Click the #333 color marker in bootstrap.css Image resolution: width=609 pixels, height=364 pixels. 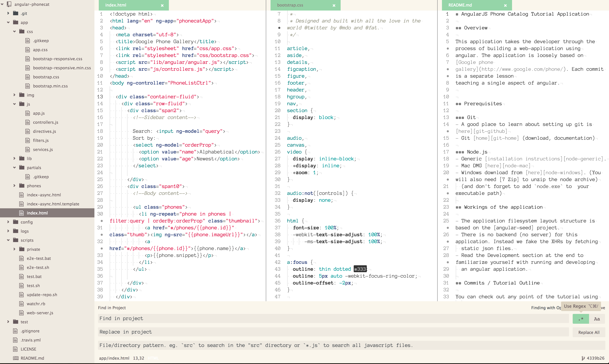pos(360,269)
